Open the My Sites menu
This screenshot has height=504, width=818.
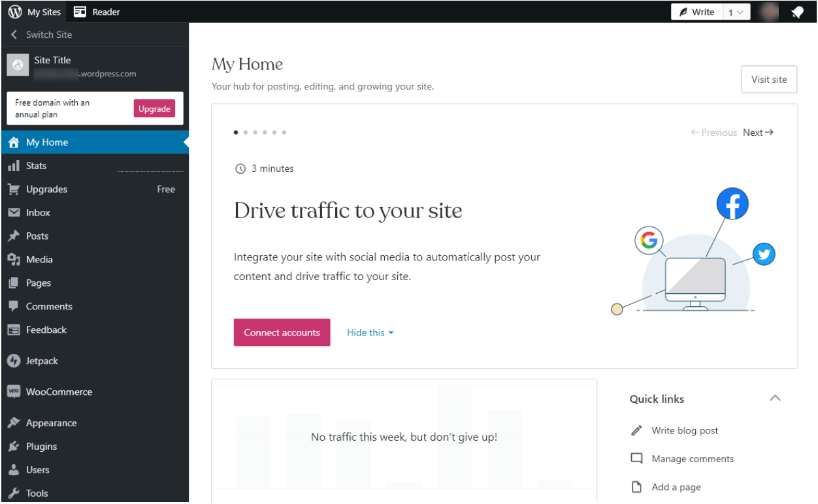click(x=43, y=11)
